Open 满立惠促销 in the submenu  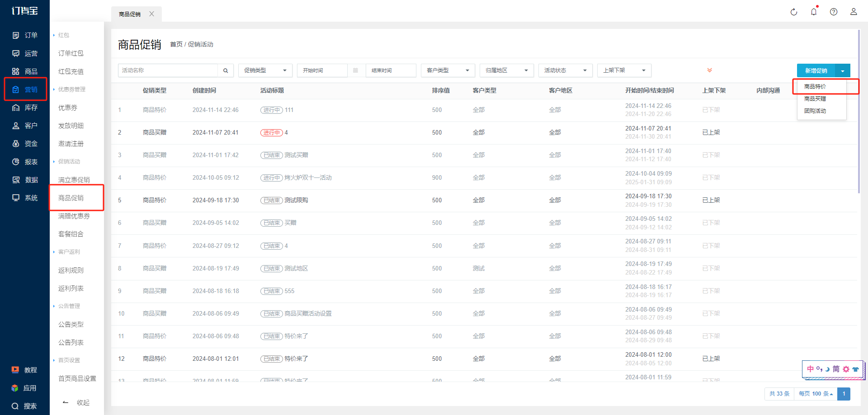(x=74, y=180)
